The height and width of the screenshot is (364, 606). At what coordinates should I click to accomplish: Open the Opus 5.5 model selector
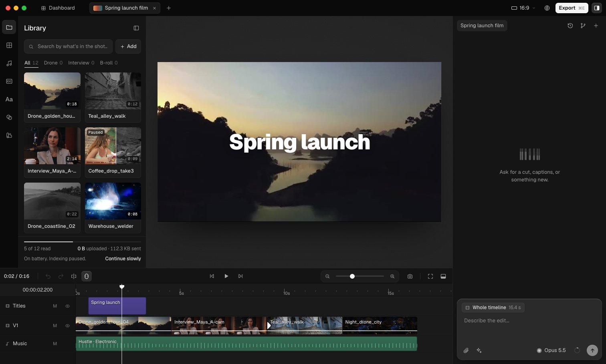pos(551,350)
